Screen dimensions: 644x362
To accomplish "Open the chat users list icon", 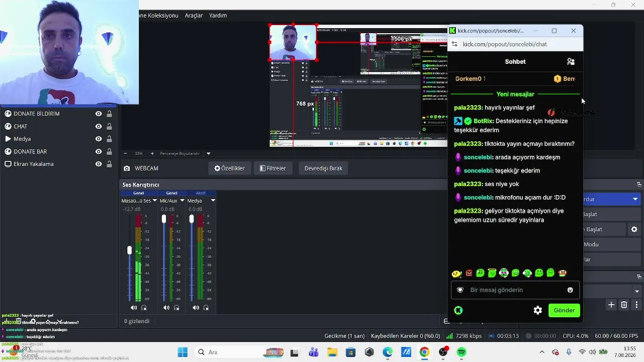I will [x=571, y=61].
